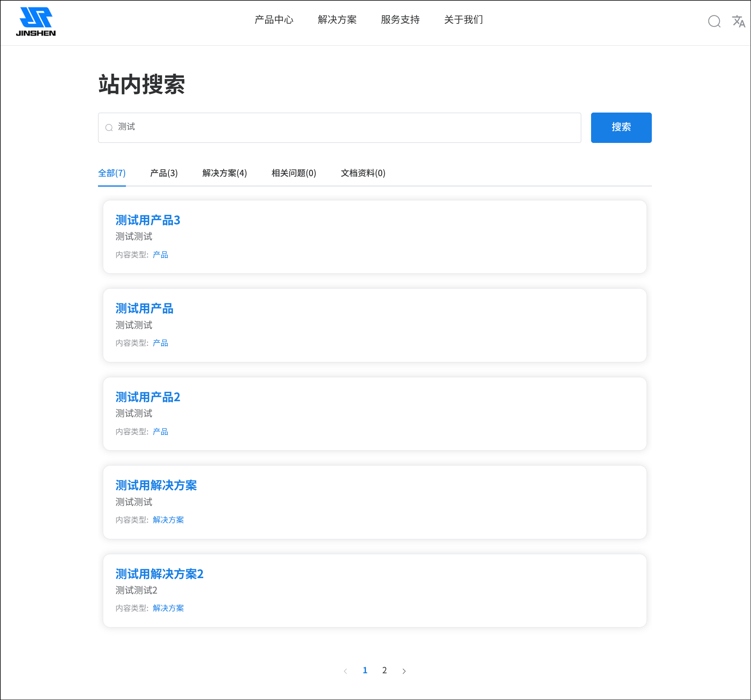Switch to the 解决方案(4) tab

[x=224, y=173]
